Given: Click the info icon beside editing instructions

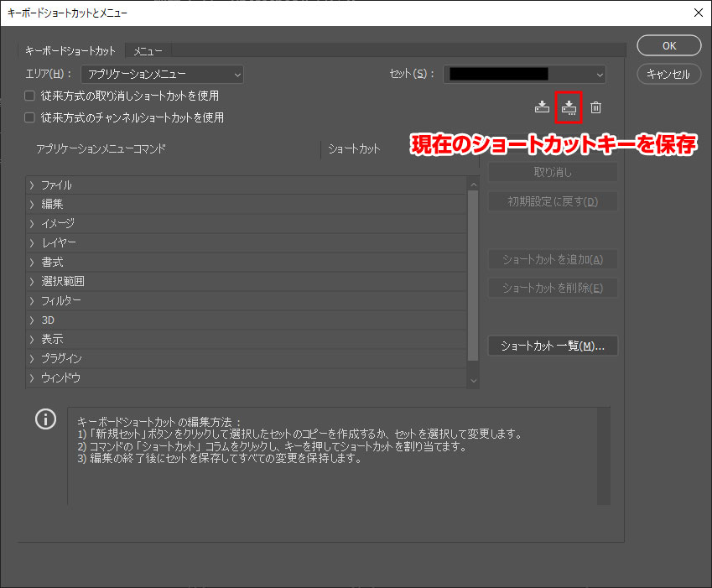Looking at the screenshot, I should 46,419.
